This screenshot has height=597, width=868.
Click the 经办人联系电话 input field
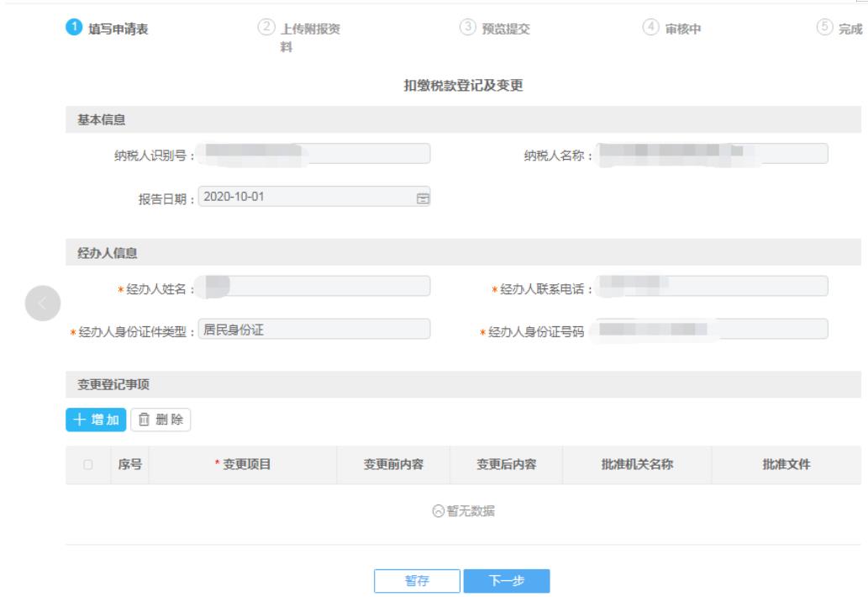point(713,287)
